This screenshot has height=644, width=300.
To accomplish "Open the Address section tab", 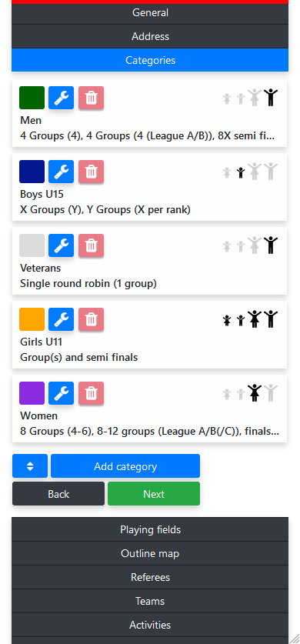I will click(x=150, y=37).
